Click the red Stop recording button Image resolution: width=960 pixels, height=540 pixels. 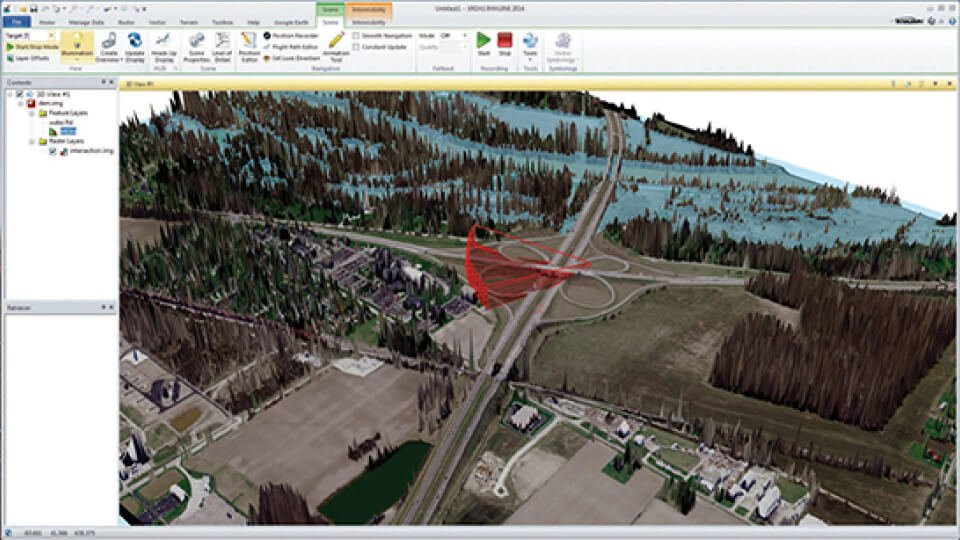(x=504, y=43)
